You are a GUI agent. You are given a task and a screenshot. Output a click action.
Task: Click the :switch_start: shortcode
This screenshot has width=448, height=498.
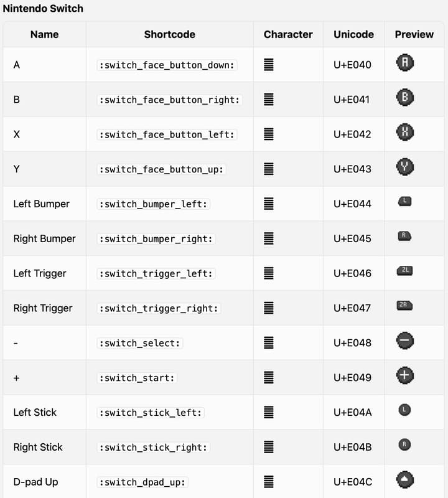(138, 378)
